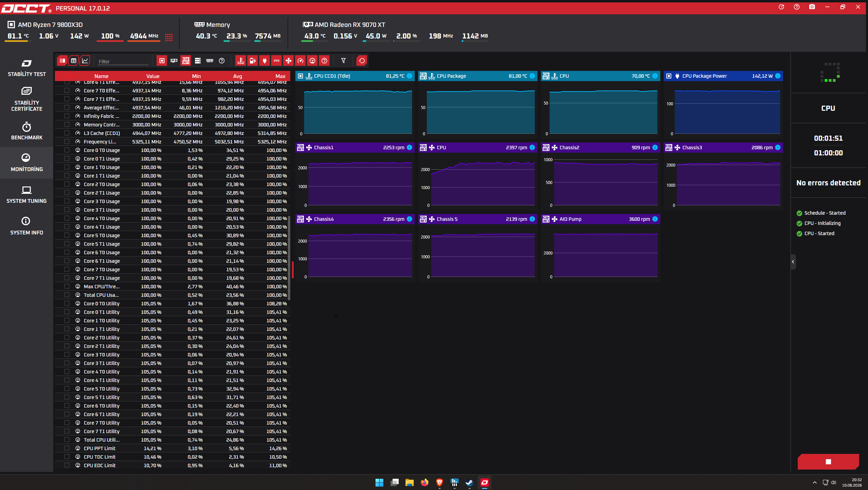Switch to the graph view layout

(85, 61)
